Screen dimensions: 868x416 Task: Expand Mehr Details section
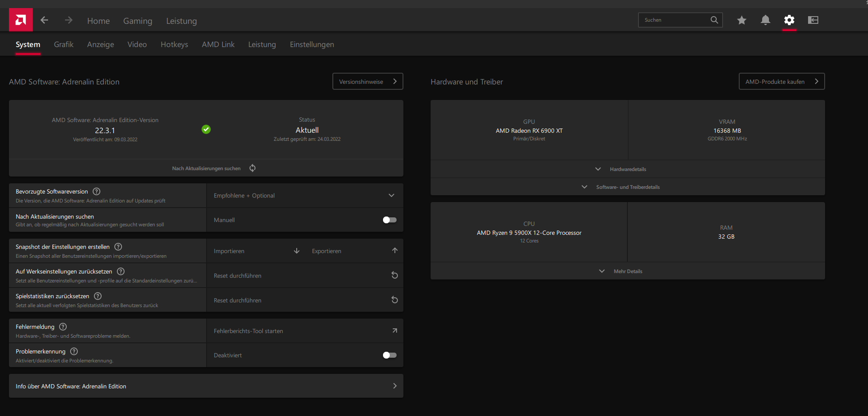tap(627, 271)
